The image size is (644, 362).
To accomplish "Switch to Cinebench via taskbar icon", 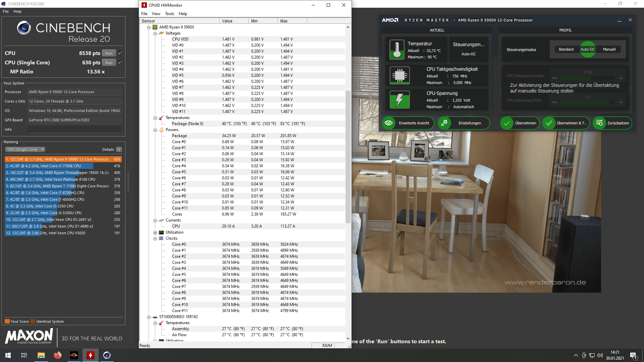I will click(x=107, y=355).
